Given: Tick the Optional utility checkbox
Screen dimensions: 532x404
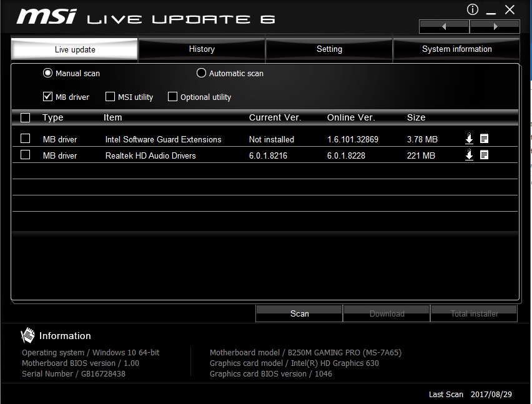Looking at the screenshot, I should (172, 97).
